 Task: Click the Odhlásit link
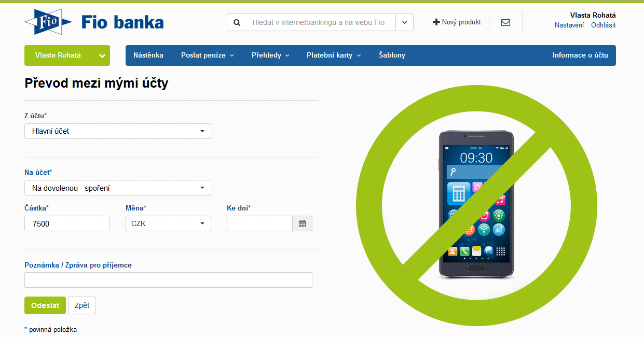click(x=604, y=25)
